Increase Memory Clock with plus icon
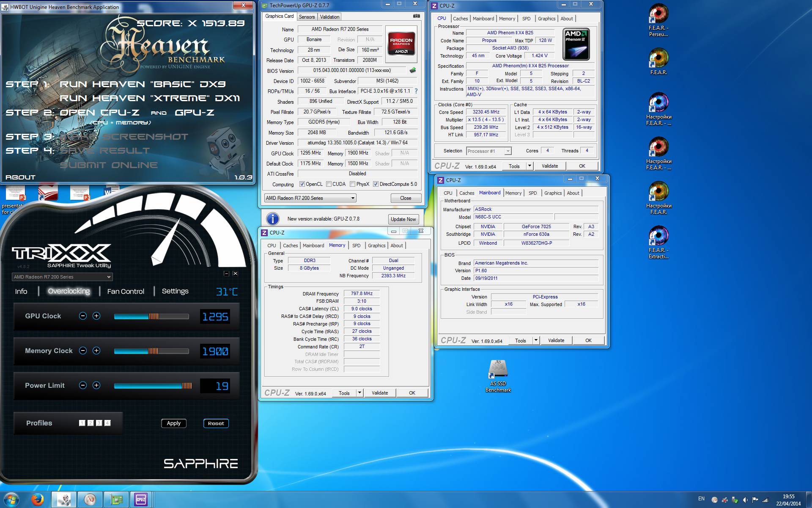Image resolution: width=812 pixels, height=508 pixels. [96, 351]
